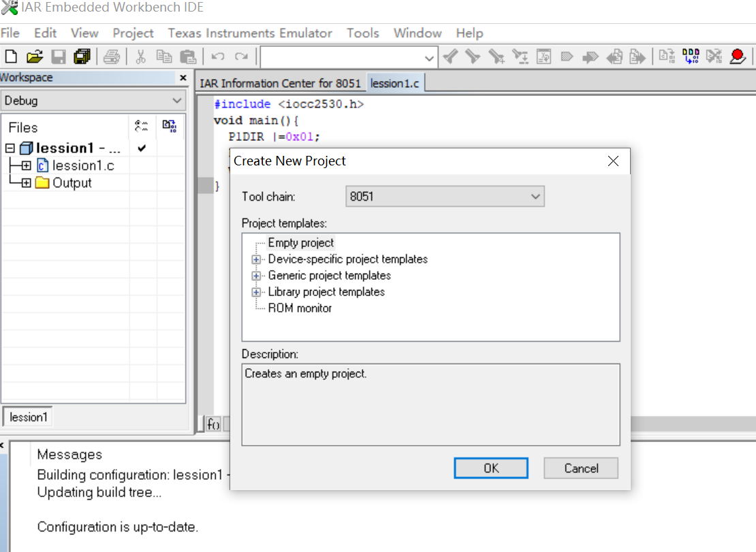Click the Make build icon
Screen dimensions: 756x552
[x=691, y=57]
